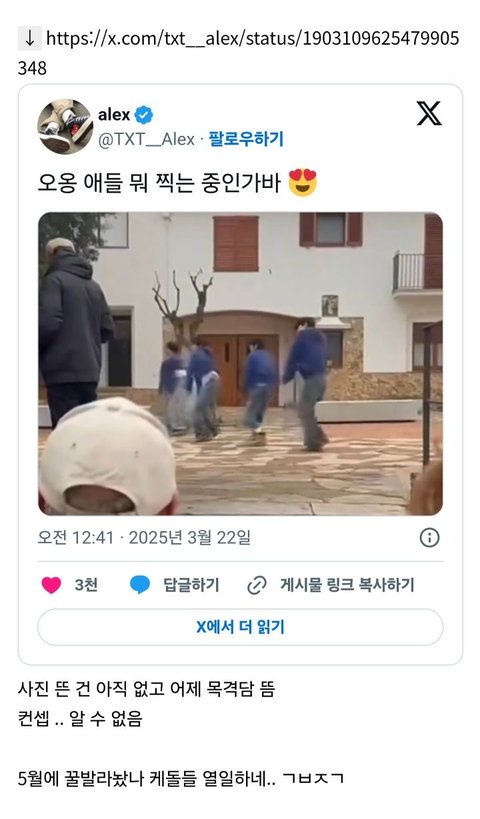Open the tweet info circle icon
Screen dimensions: 480x819
[x=429, y=537]
